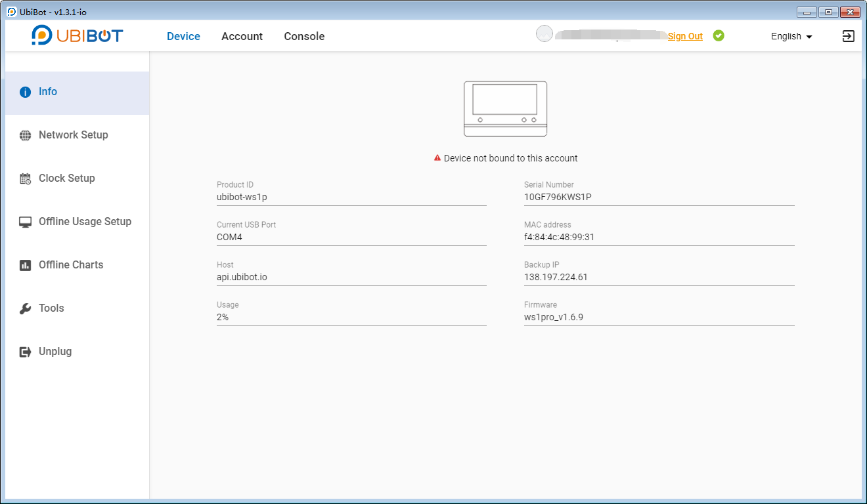
Task: Click the Network Setup globe icon
Action: pyautogui.click(x=25, y=135)
